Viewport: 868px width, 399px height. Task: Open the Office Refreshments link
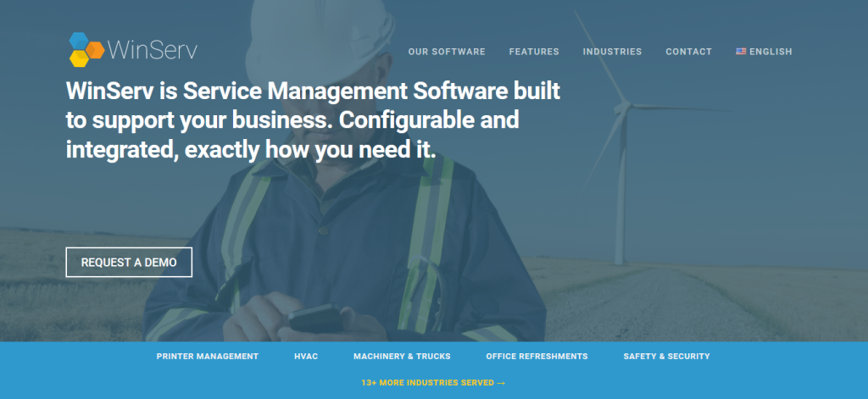(537, 357)
